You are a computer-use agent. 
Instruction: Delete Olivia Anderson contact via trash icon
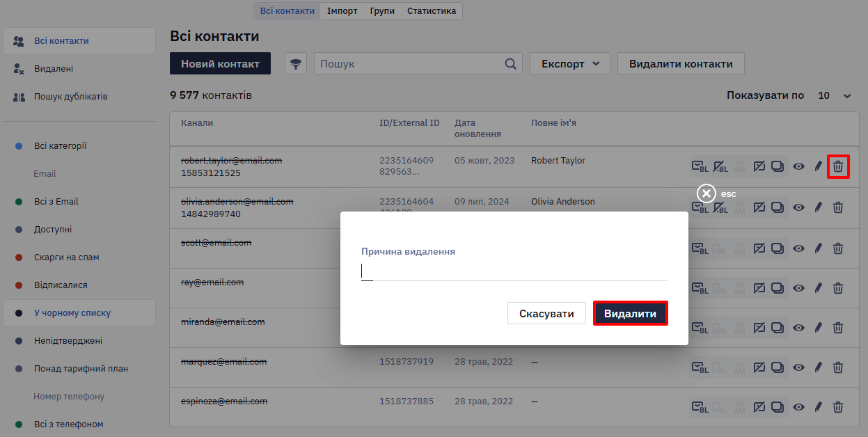tap(838, 207)
